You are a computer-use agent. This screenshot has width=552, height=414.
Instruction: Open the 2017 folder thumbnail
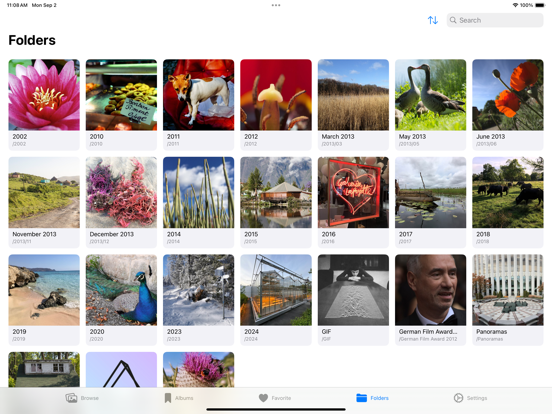coord(431,202)
